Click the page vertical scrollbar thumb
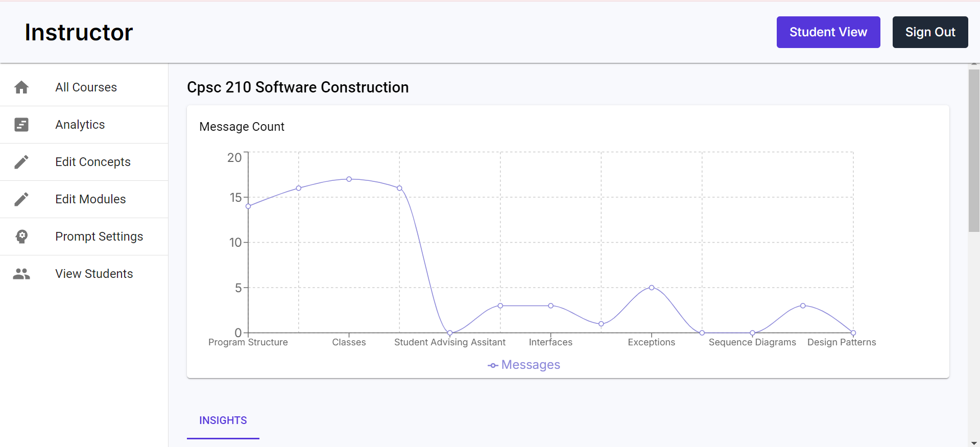The height and width of the screenshot is (447, 980). 974,151
